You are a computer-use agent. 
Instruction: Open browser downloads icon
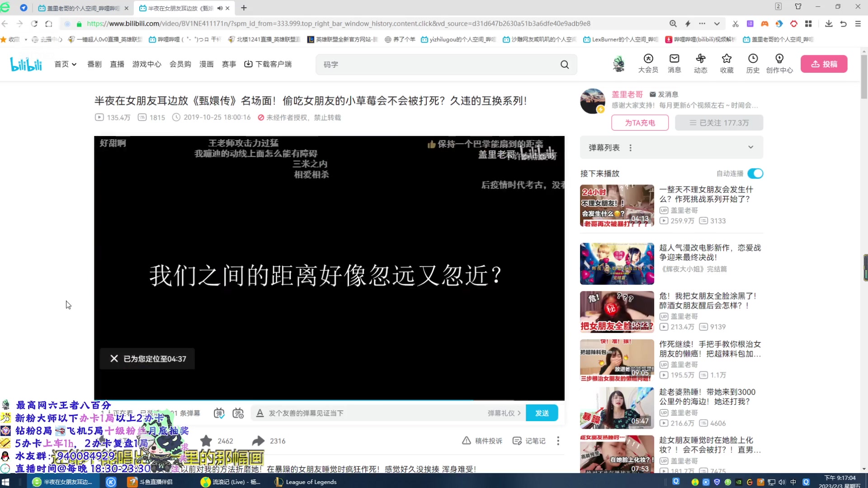pos(829,23)
